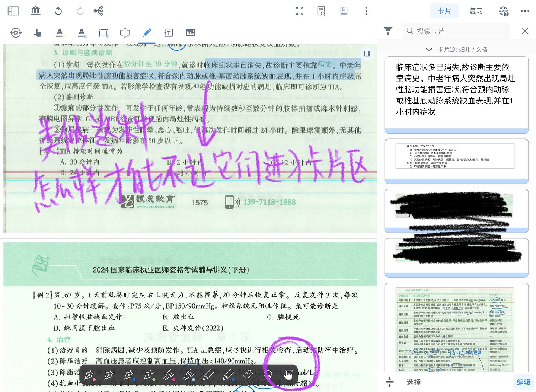Select the fountain pen with blue dot

[129, 374]
